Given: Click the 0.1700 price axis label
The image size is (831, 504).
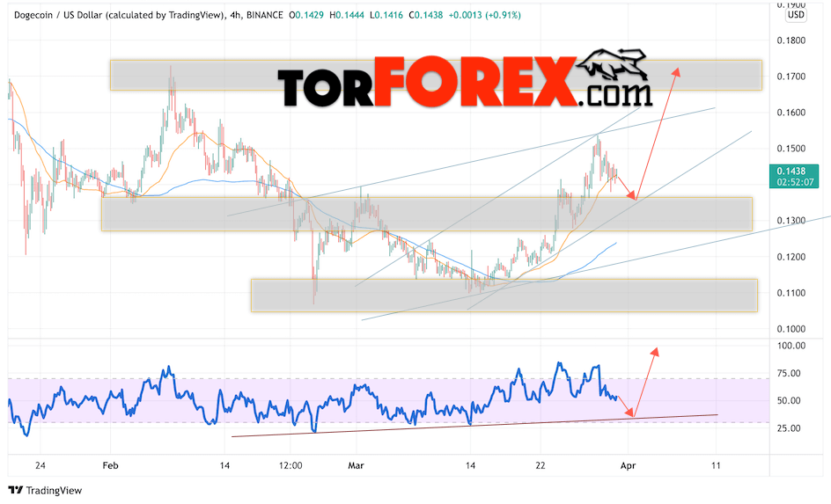Looking at the screenshot, I should tap(791, 77).
